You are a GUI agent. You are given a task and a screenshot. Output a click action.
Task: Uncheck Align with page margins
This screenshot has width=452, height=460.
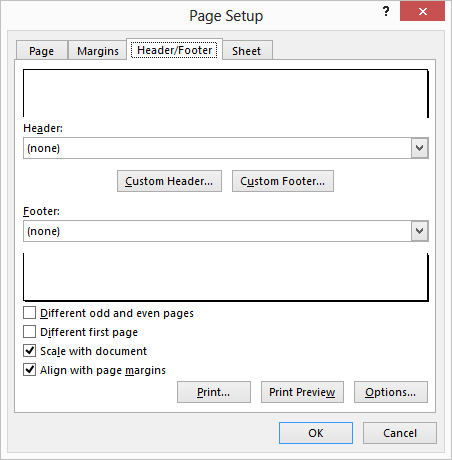(x=30, y=370)
